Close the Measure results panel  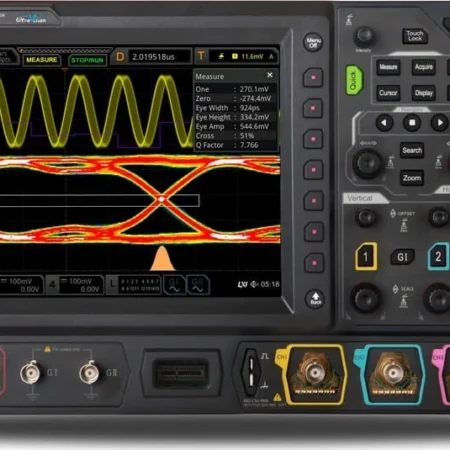pos(270,75)
